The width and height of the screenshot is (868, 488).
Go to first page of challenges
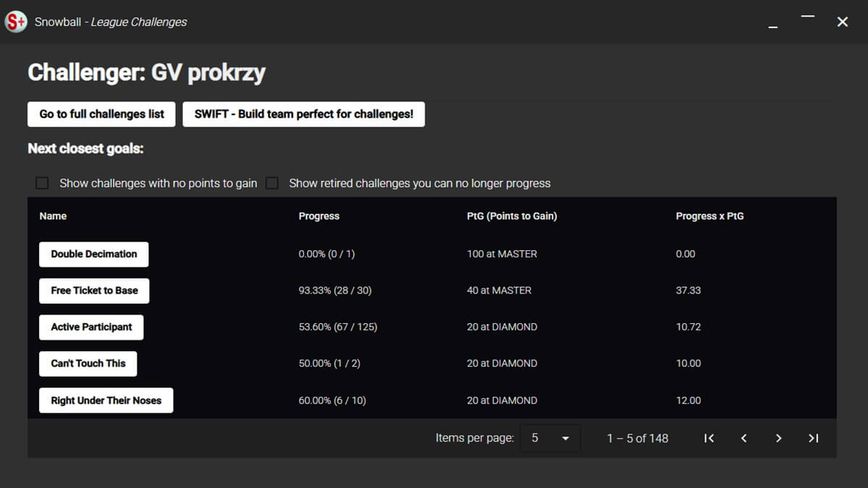click(709, 438)
